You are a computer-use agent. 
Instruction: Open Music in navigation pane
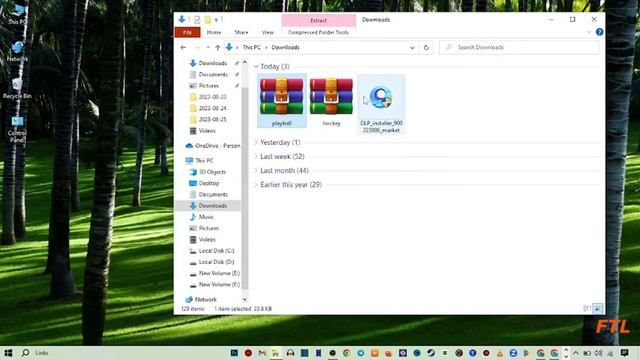202,217
